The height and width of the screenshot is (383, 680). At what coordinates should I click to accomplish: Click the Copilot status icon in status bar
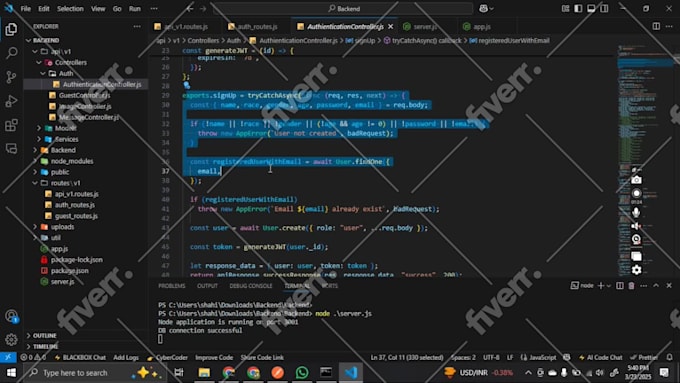pos(566,357)
